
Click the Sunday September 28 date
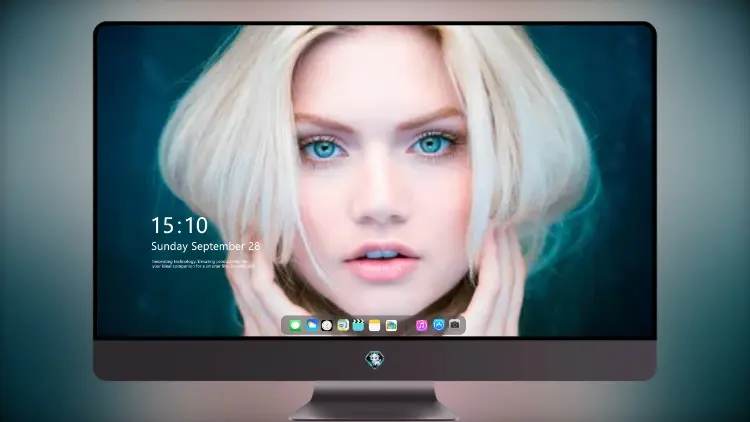[206, 246]
